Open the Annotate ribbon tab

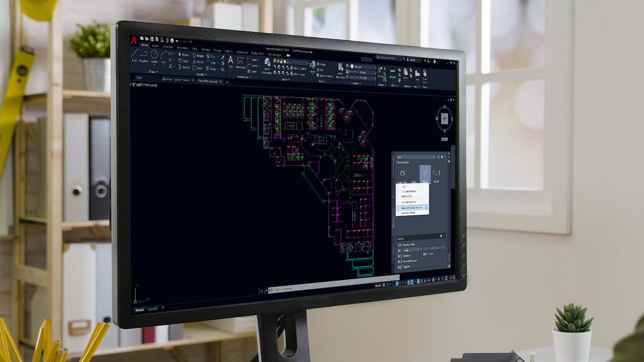(x=166, y=46)
